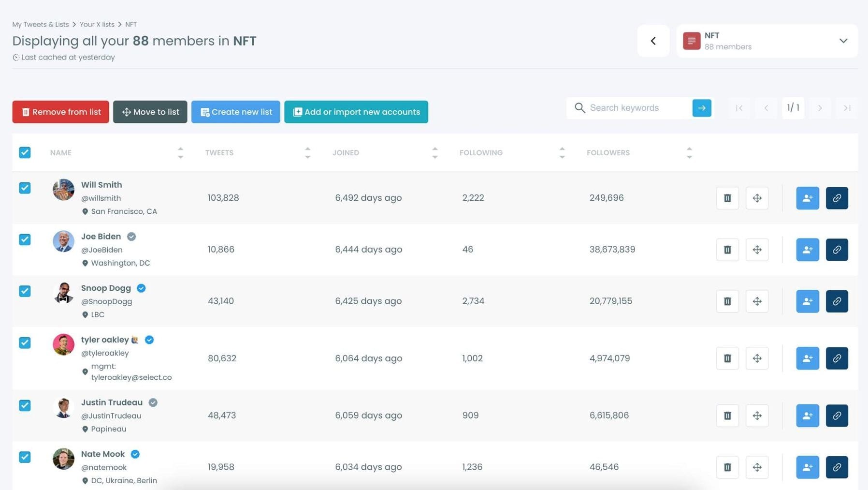Jump to the first page with pagination icon
Viewport: 868px width, 490px height.
click(x=739, y=108)
